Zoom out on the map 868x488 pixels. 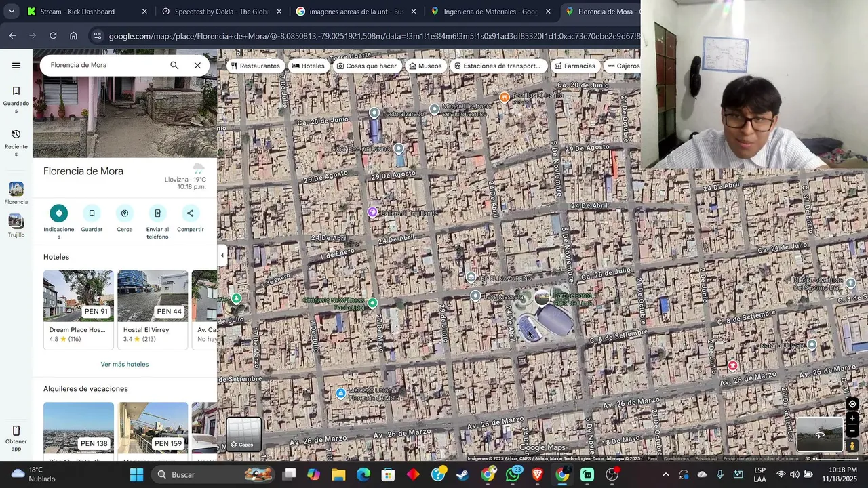click(852, 430)
